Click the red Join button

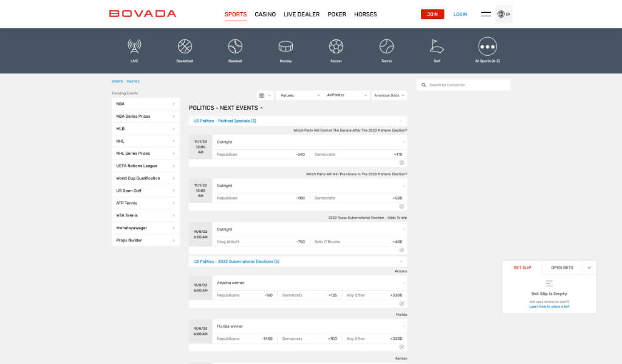[x=432, y=15]
